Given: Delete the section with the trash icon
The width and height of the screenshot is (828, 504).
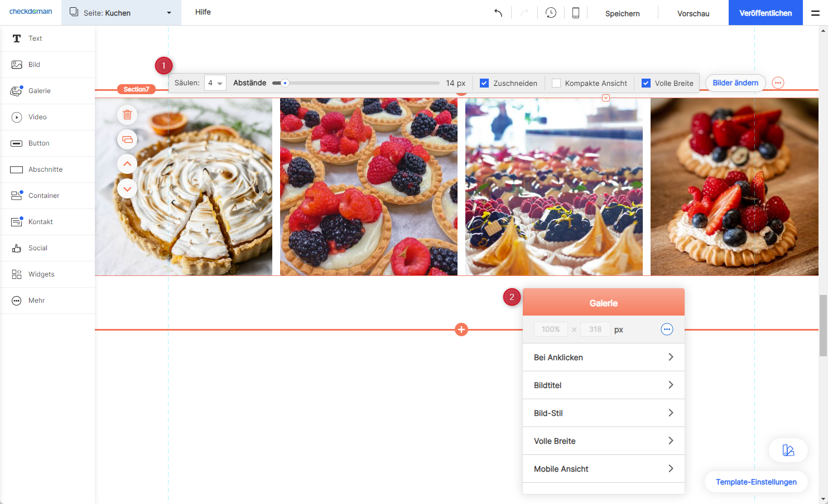Looking at the screenshot, I should coord(127,115).
